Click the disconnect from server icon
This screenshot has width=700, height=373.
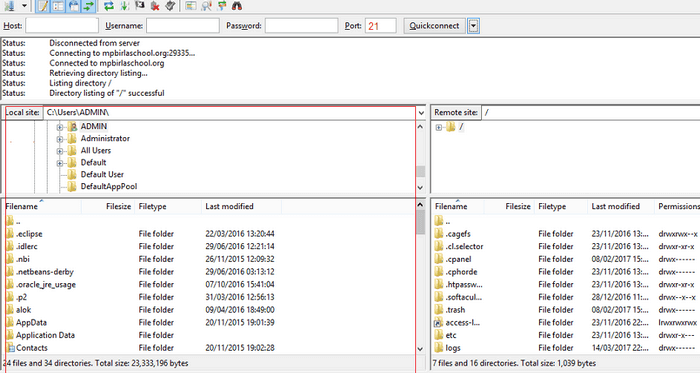tap(155, 6)
